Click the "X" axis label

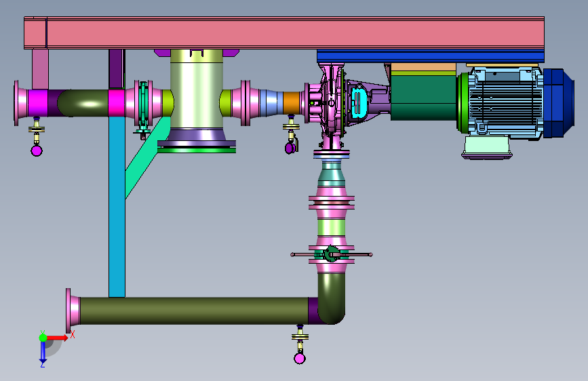click(x=73, y=334)
